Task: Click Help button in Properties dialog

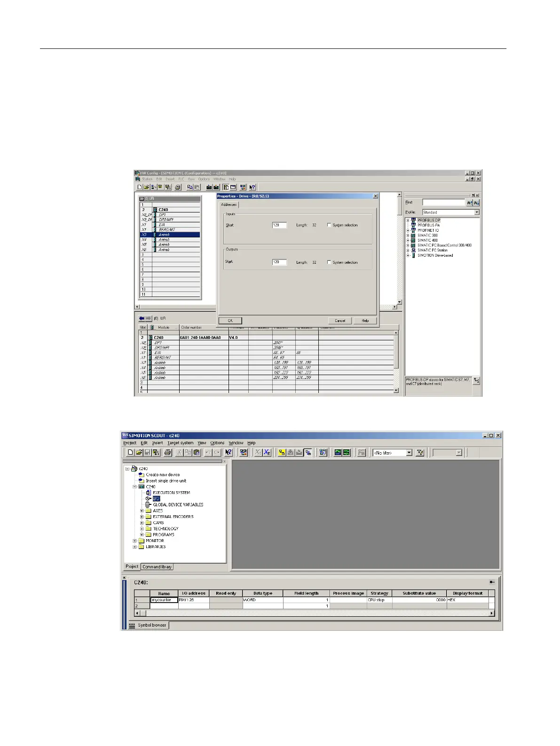Action: tap(365, 321)
